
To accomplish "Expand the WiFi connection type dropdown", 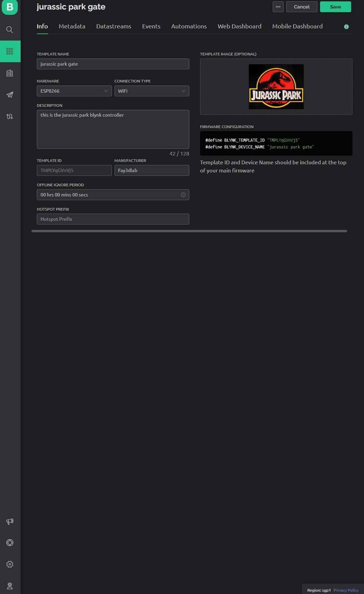I will [152, 91].
